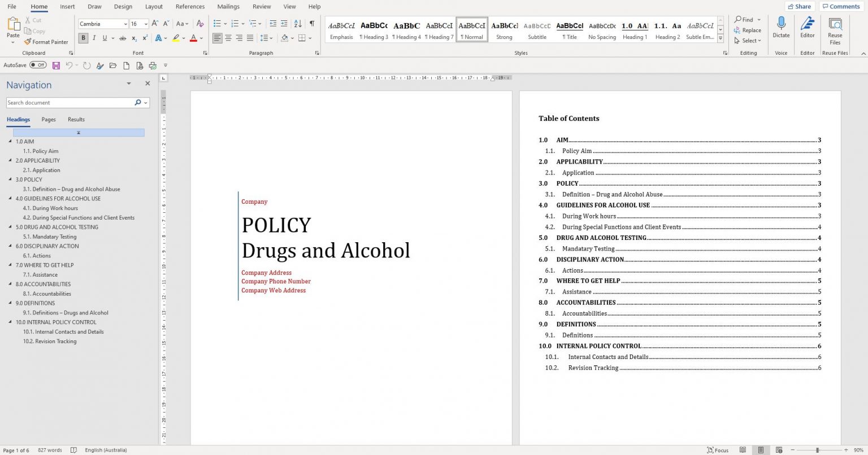Click the Share button
The height and width of the screenshot is (455, 868).
point(799,6)
